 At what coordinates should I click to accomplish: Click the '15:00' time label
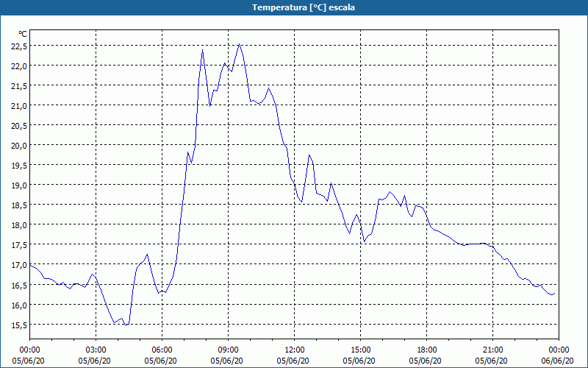coord(361,350)
